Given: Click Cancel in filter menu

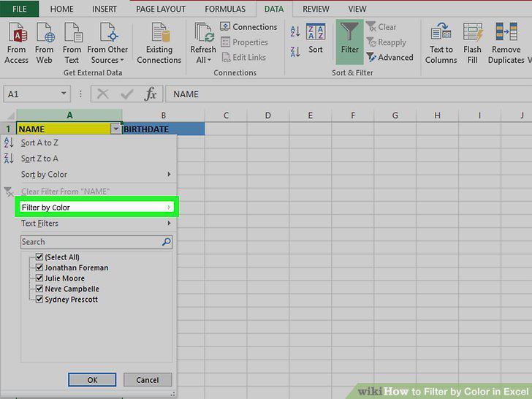Looking at the screenshot, I should 148,380.
